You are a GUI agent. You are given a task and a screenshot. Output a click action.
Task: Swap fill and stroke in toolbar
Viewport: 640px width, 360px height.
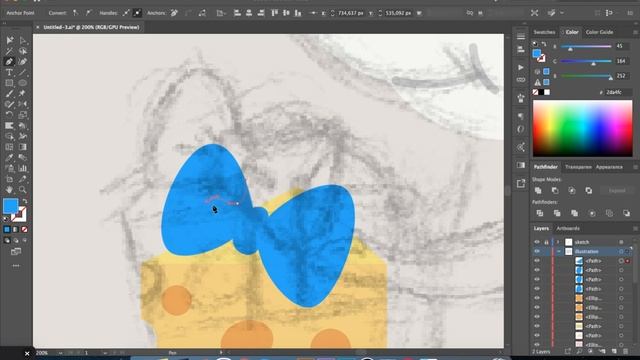click(x=24, y=201)
